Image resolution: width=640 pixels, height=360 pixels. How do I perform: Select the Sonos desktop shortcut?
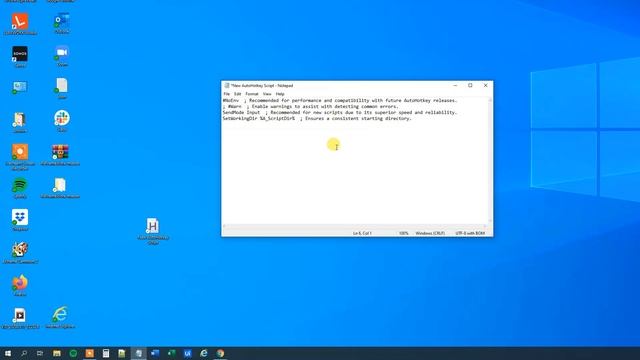click(20, 56)
